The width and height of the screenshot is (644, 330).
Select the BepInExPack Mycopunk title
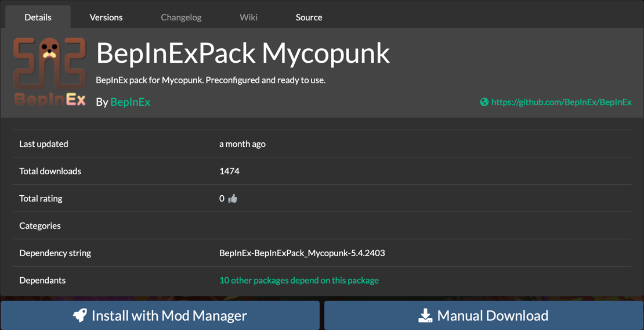(243, 53)
